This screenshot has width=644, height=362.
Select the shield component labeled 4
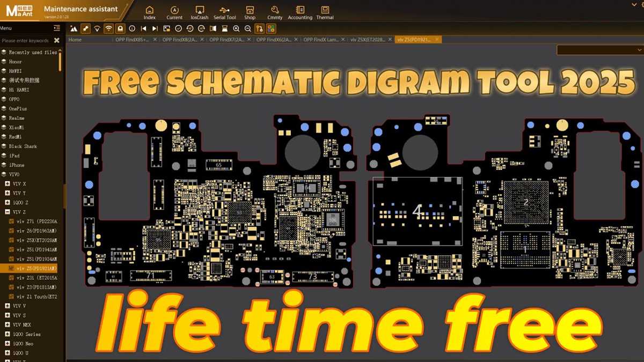coord(418,211)
